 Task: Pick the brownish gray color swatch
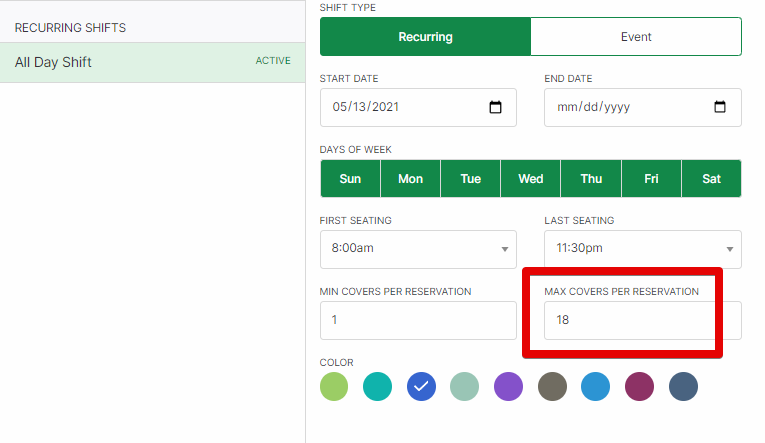[552, 386]
